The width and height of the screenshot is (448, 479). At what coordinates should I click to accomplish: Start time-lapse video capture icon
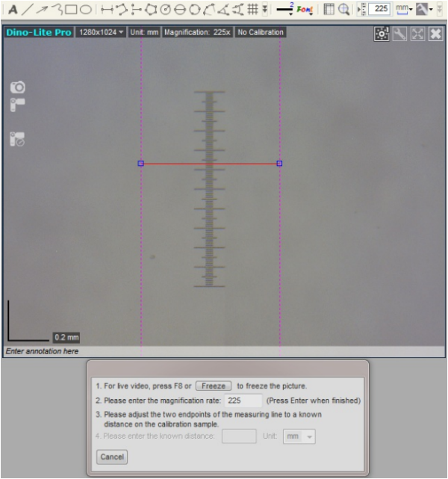click(17, 139)
